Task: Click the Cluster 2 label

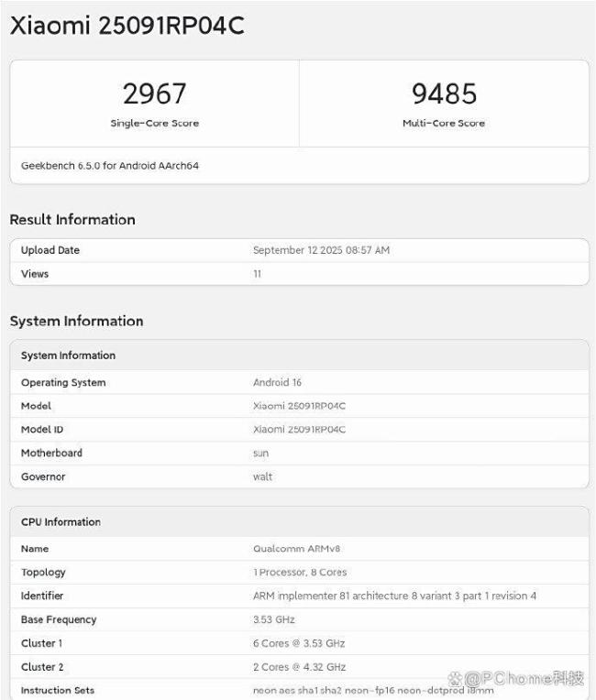Action: pyautogui.click(x=42, y=667)
